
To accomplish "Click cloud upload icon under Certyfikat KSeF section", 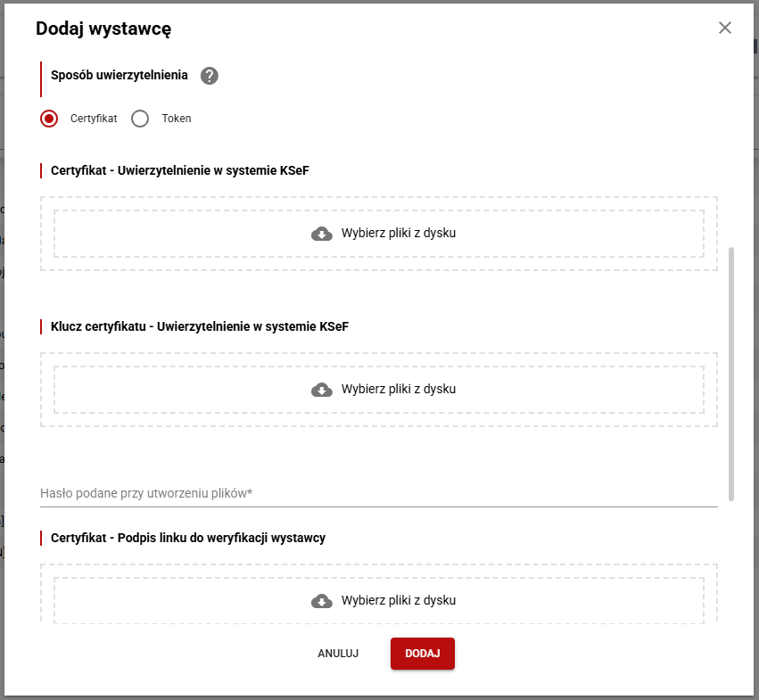I will coord(322,234).
